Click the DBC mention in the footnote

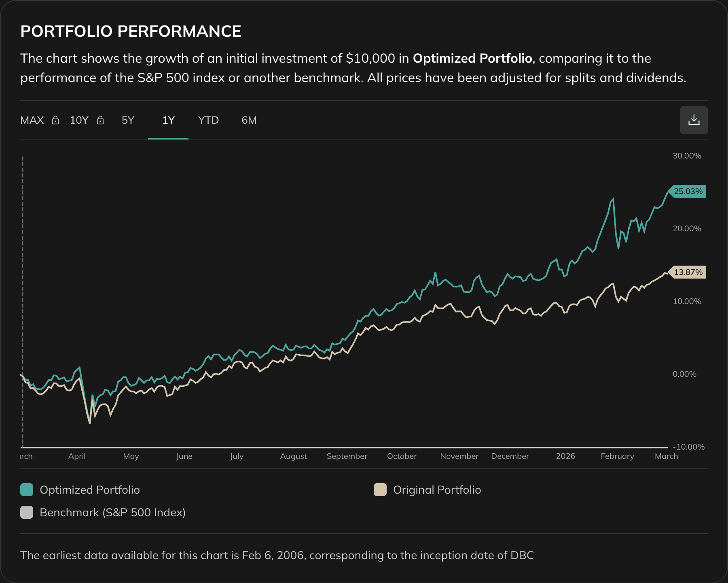click(522, 556)
